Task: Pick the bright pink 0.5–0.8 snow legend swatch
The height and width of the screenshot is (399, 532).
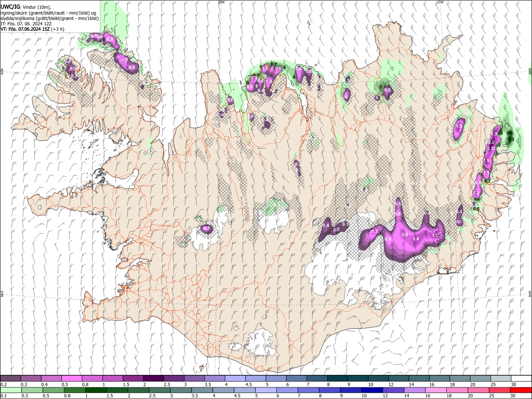Action: pos(71,379)
